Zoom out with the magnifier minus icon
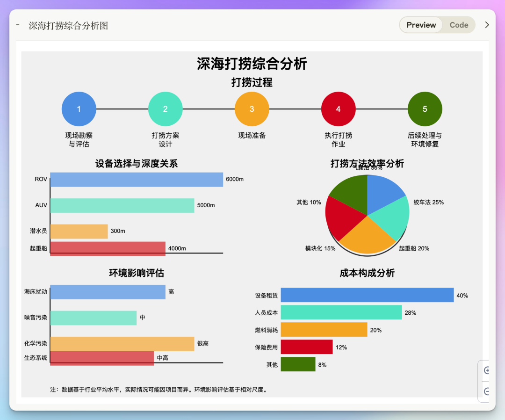The height and width of the screenshot is (420, 505). point(487,391)
